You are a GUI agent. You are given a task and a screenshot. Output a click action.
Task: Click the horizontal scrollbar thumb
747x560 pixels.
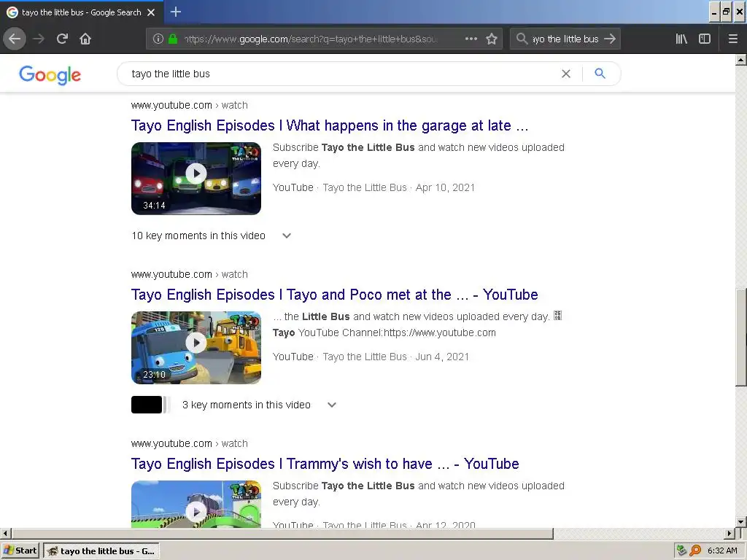click(x=282, y=533)
